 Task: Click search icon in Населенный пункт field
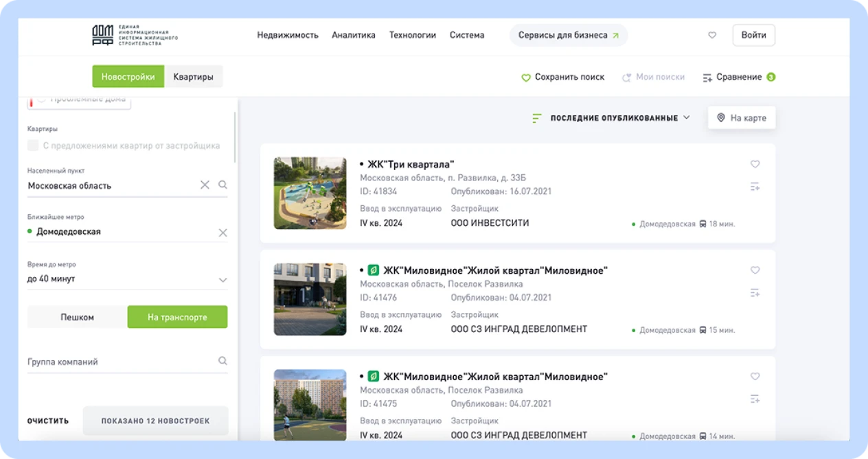(222, 185)
